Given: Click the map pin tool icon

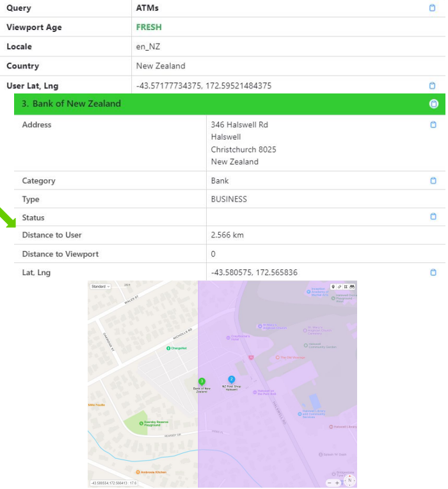Looking at the screenshot, I should (x=333, y=287).
